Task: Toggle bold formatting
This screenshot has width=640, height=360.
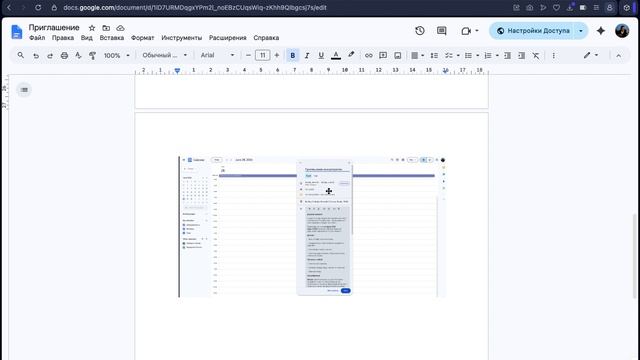Action: 293,56
